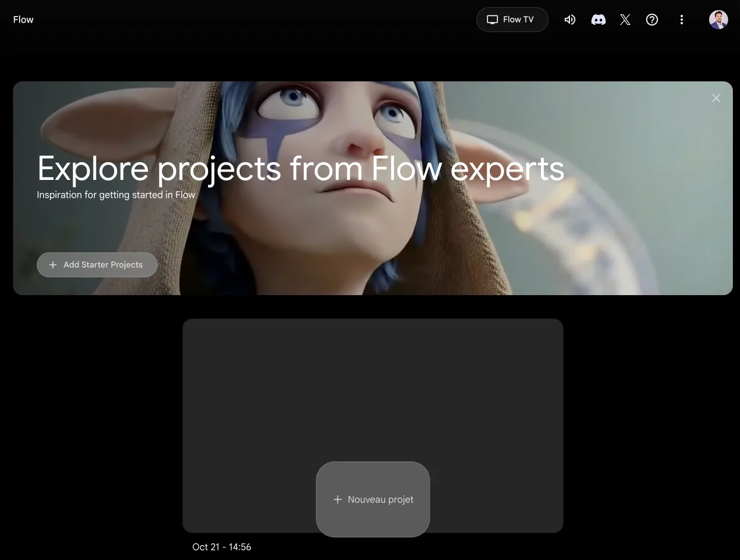Screen dimensions: 740x560
Task: Click the Oct 21 - 14:56 date label
Action: [222, 546]
